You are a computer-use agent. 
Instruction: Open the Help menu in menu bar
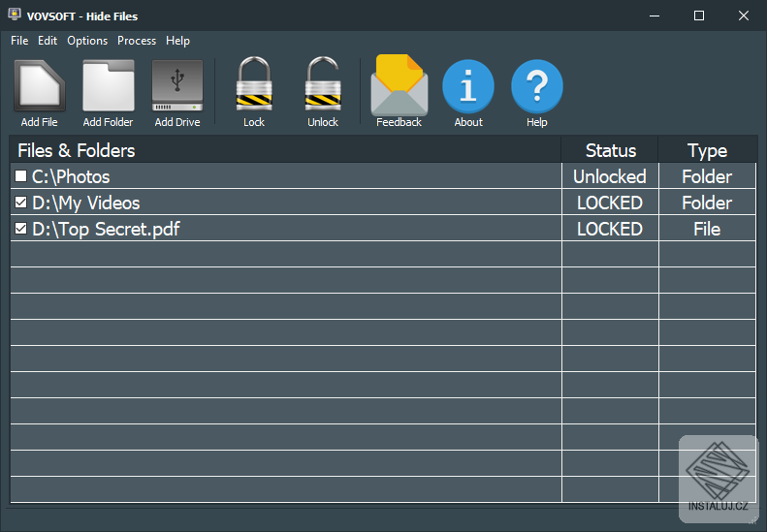[x=177, y=41]
